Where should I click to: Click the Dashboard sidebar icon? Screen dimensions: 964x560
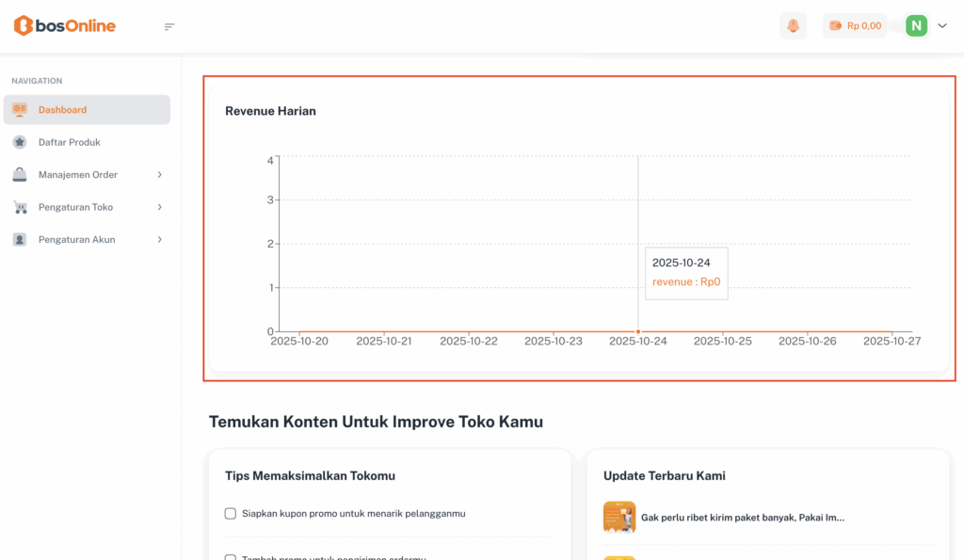pyautogui.click(x=20, y=110)
